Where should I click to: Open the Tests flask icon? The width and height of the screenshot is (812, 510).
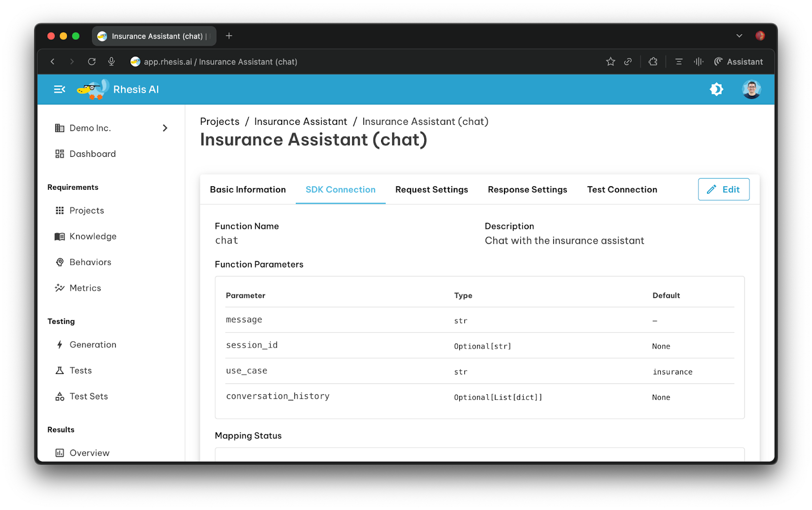coord(59,370)
